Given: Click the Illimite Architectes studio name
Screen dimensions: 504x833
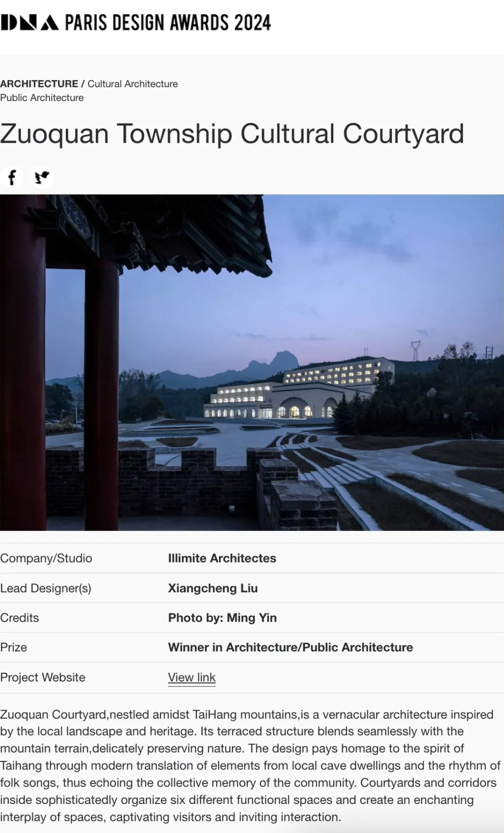Looking at the screenshot, I should (x=222, y=558).
